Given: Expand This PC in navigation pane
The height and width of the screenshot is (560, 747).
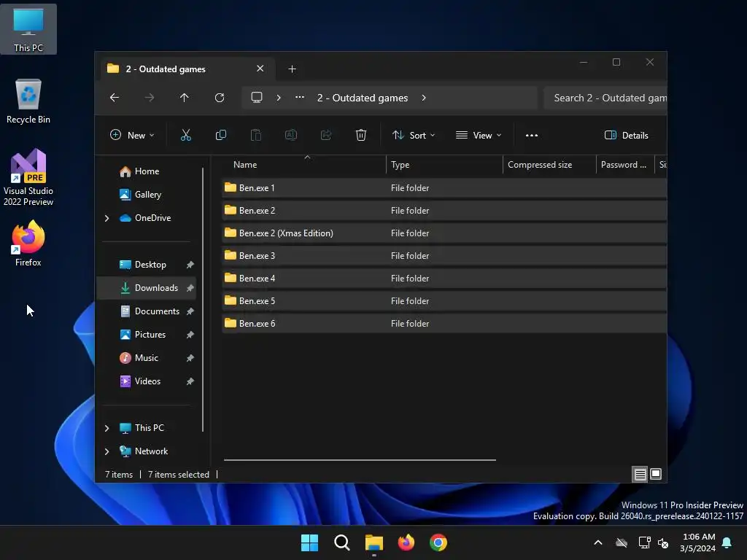Looking at the screenshot, I should (x=107, y=428).
